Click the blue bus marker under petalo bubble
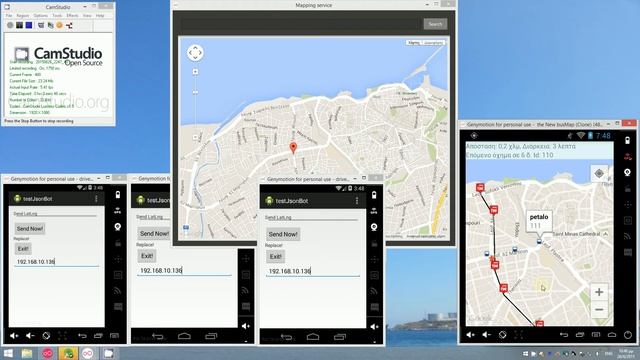Screen dimensions: 640x360 [539, 241]
